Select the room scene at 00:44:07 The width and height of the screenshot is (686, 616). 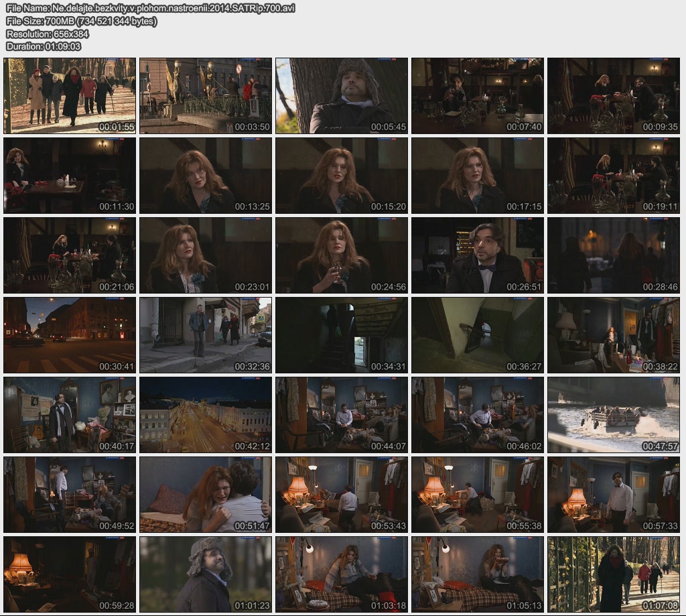point(342,415)
